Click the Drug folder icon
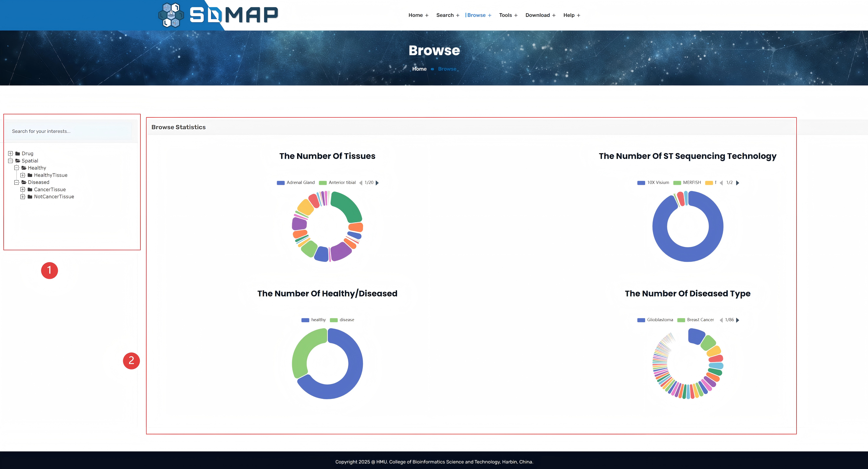Image resolution: width=868 pixels, height=469 pixels. click(x=18, y=154)
